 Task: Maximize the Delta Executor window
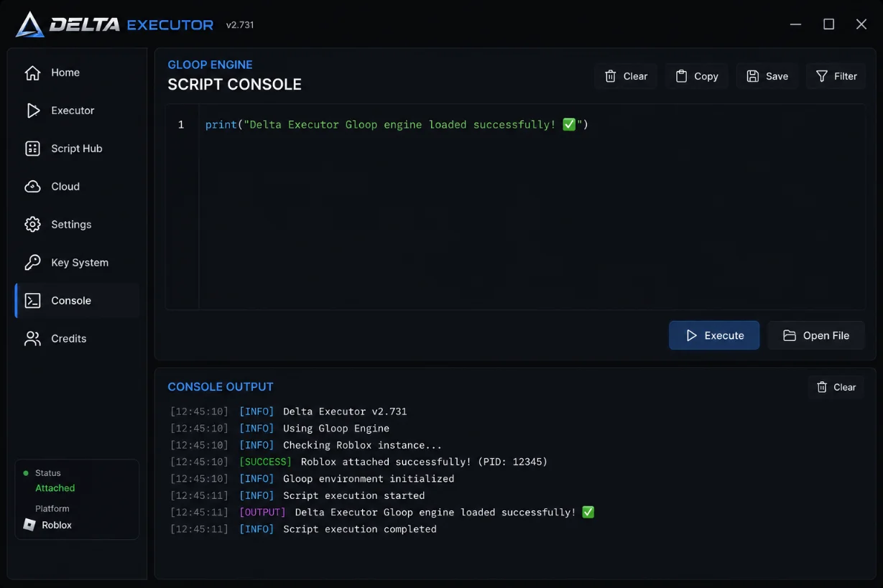click(x=828, y=24)
